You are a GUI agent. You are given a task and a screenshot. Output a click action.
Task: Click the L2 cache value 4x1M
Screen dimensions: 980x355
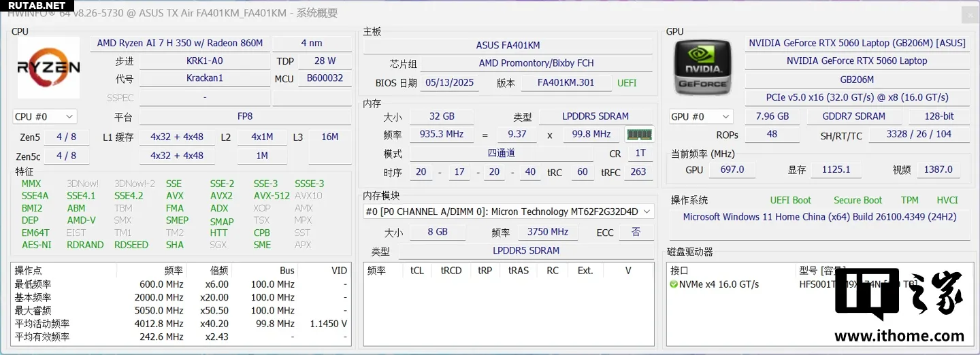(x=262, y=137)
